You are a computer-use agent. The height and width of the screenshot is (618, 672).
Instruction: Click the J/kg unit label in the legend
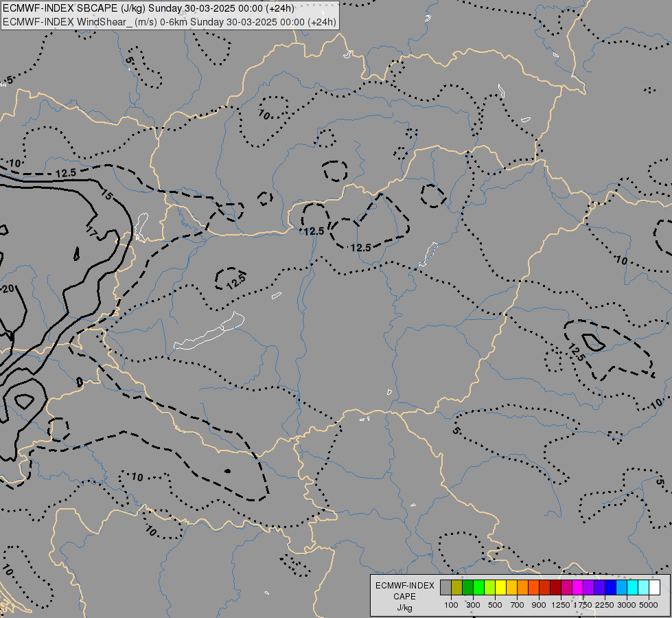tap(404, 608)
